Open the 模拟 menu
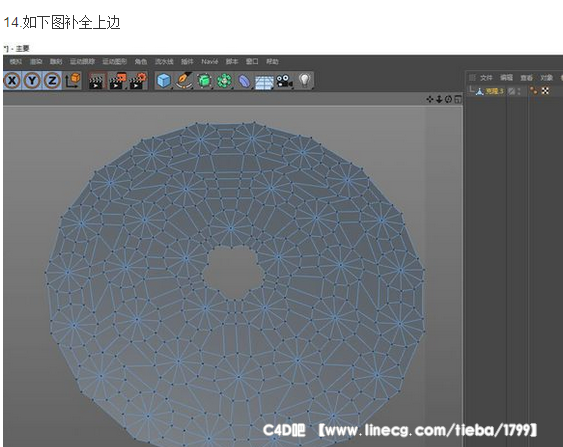The height and width of the screenshot is (447, 563). [x=15, y=62]
